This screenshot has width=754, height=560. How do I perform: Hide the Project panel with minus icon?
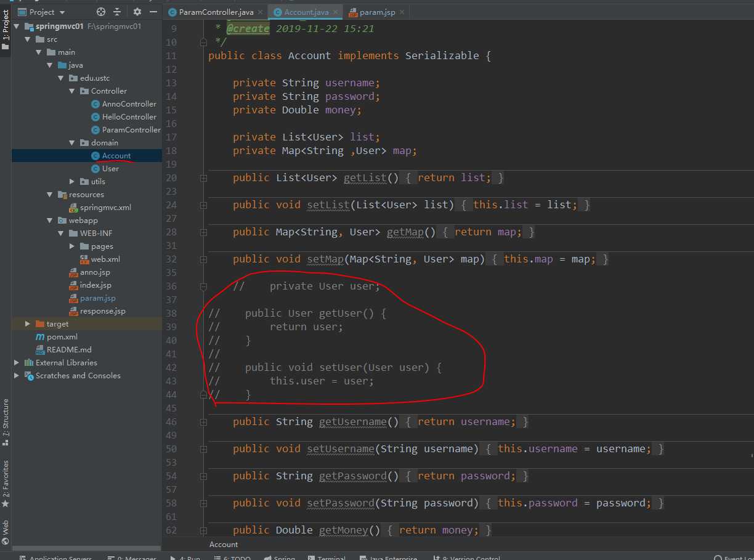point(154,12)
